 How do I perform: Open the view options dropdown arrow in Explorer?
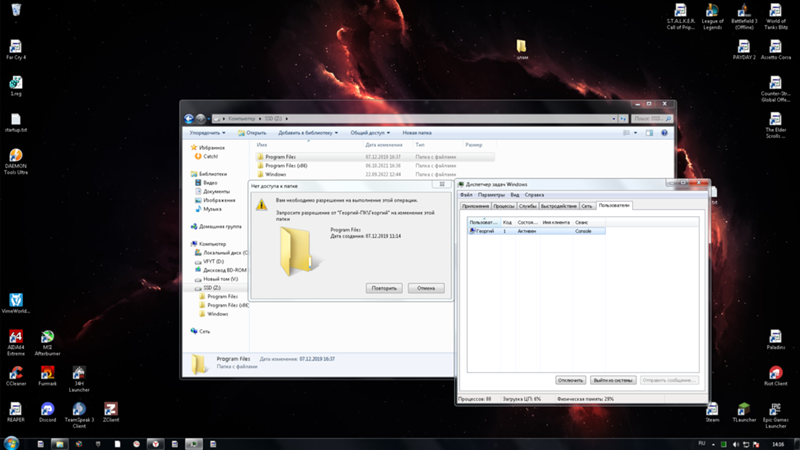pos(635,133)
